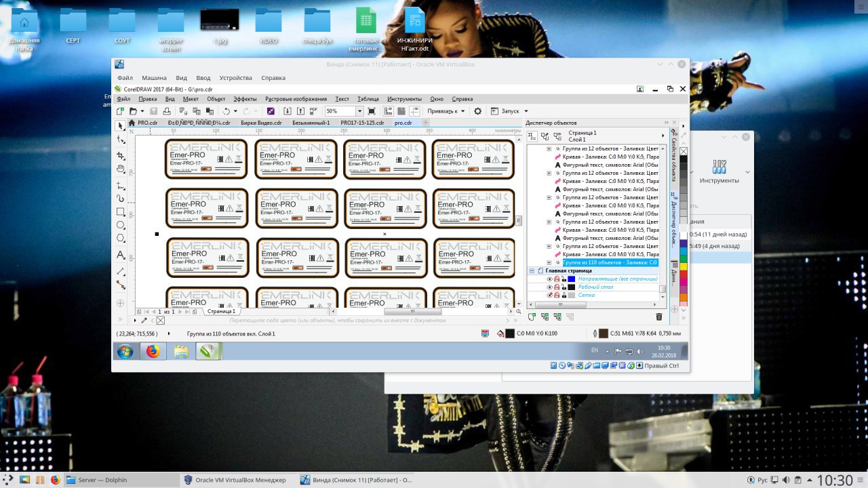The width and height of the screenshot is (868, 488).
Task: Click the Windows Start button
Action: point(125,351)
